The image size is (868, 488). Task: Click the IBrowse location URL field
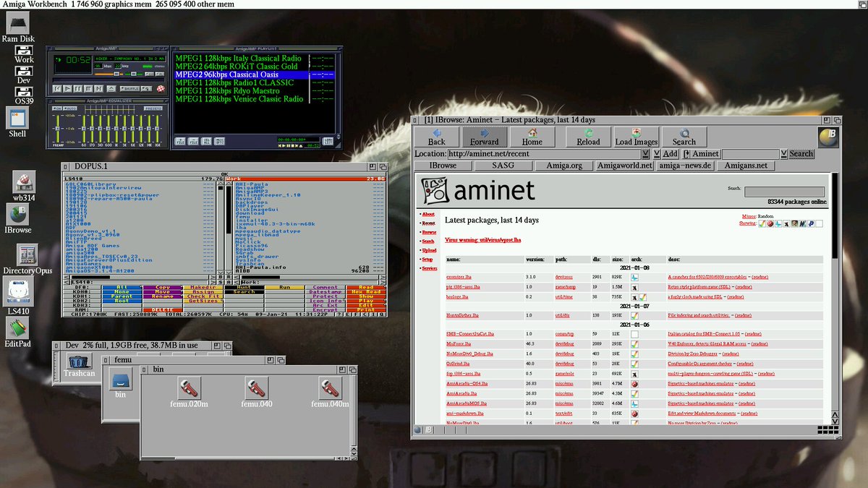pos(543,153)
